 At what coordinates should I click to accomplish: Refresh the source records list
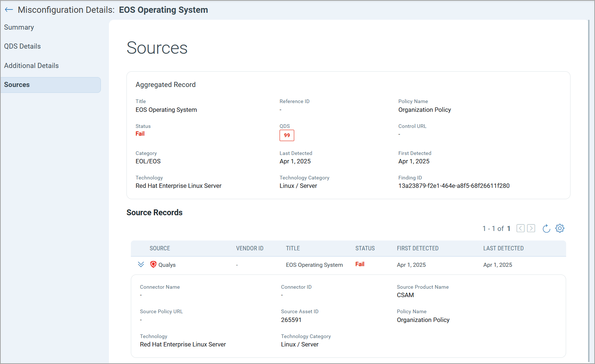click(546, 228)
